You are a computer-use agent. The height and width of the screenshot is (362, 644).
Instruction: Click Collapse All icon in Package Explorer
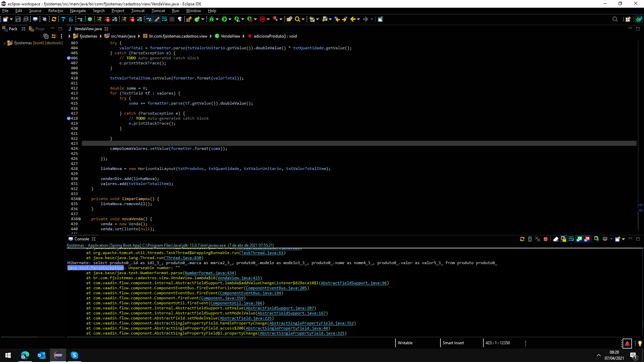click(46, 36)
